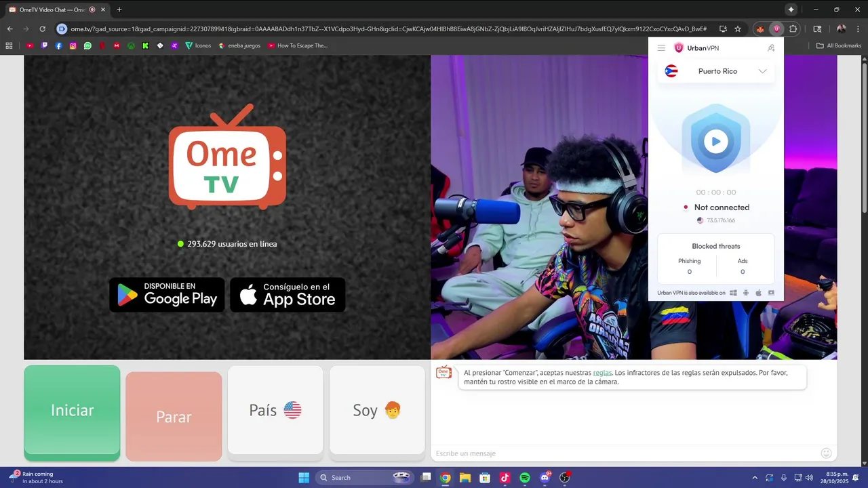Click the last platform icon in Urban VPN footer
This screenshot has height=488, width=868.
[772, 293]
